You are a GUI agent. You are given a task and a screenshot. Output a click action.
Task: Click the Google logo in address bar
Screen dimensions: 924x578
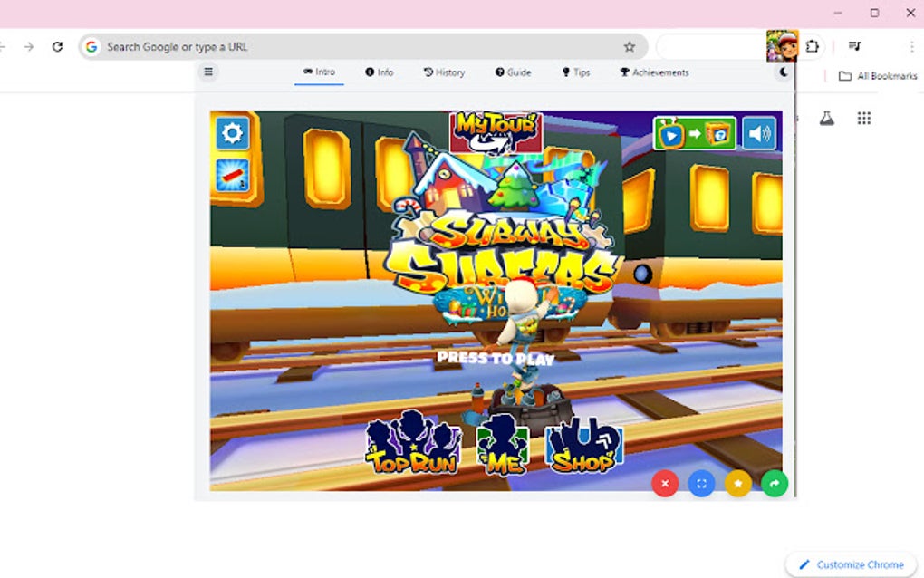tap(91, 46)
